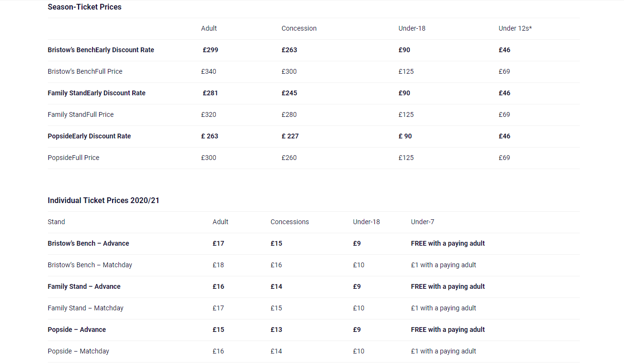Select the Stand column header
This screenshot has height=364, width=624.
tap(56, 222)
